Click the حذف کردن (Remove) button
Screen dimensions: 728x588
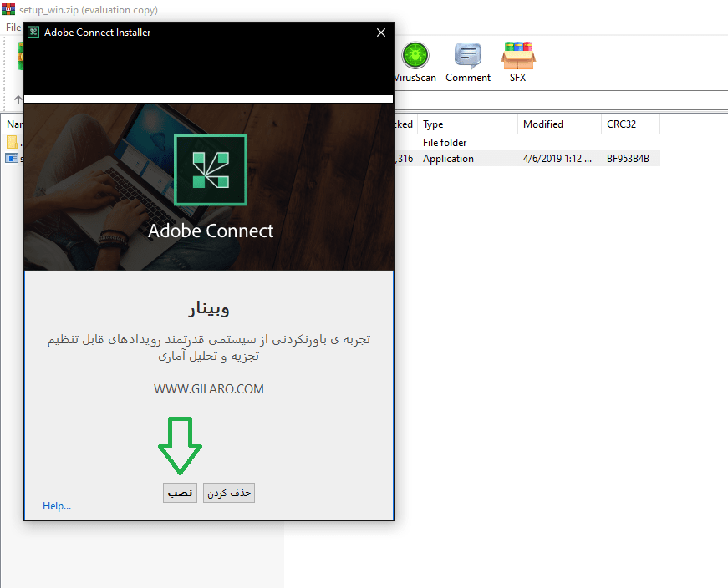point(229,493)
